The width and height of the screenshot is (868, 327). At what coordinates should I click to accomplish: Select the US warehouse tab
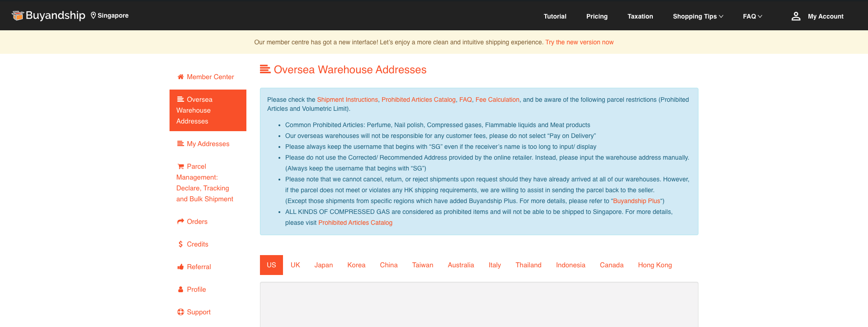click(x=271, y=265)
